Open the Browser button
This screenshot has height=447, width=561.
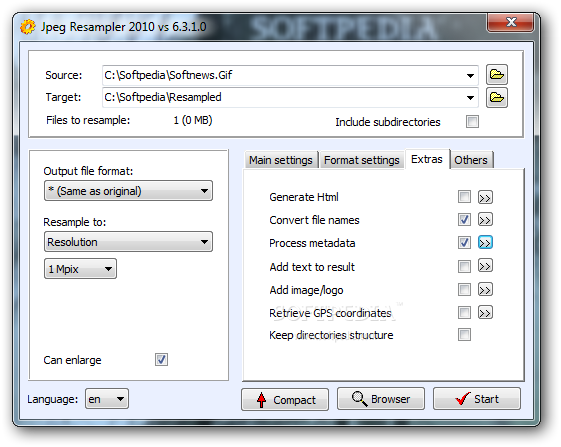[381, 398]
